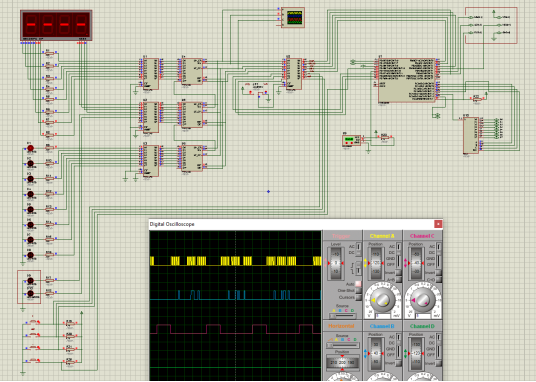This screenshot has width=536, height=382.
Task: Close the Digital Oscilloscope window
Action: pyautogui.click(x=438, y=224)
